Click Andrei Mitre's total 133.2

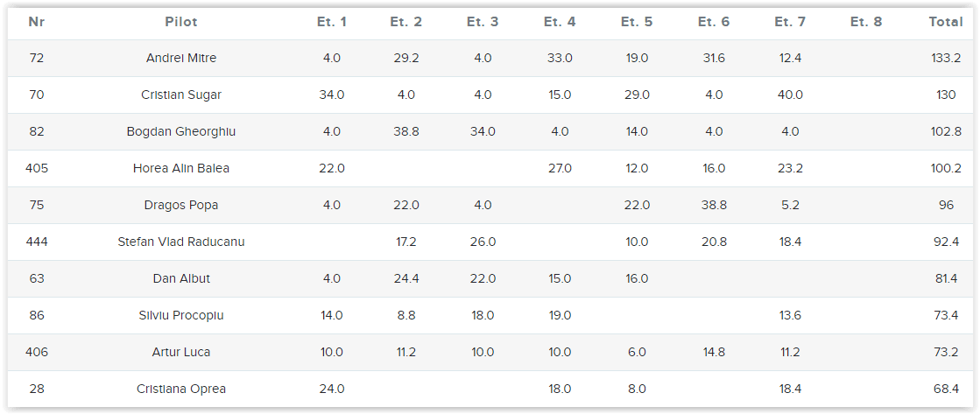(946, 58)
